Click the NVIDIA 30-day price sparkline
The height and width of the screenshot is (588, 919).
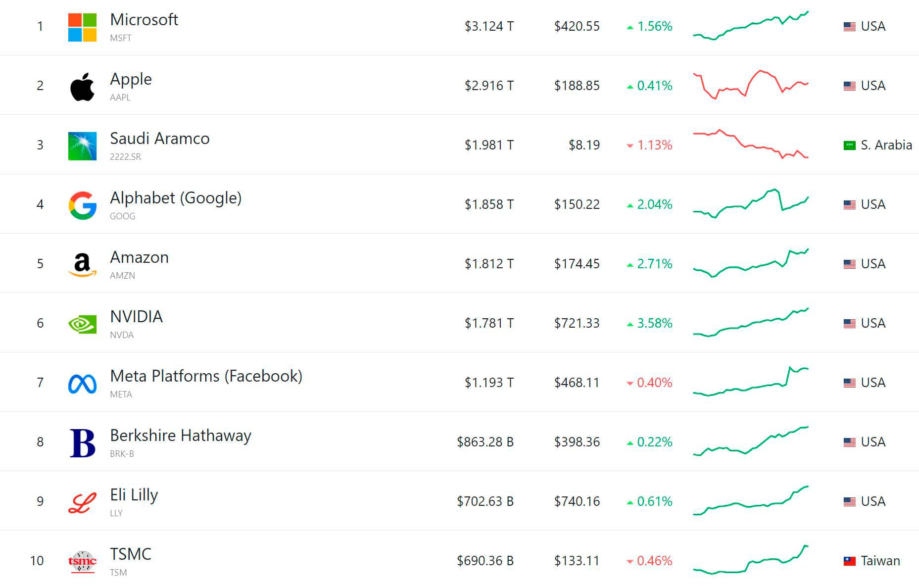(x=750, y=322)
